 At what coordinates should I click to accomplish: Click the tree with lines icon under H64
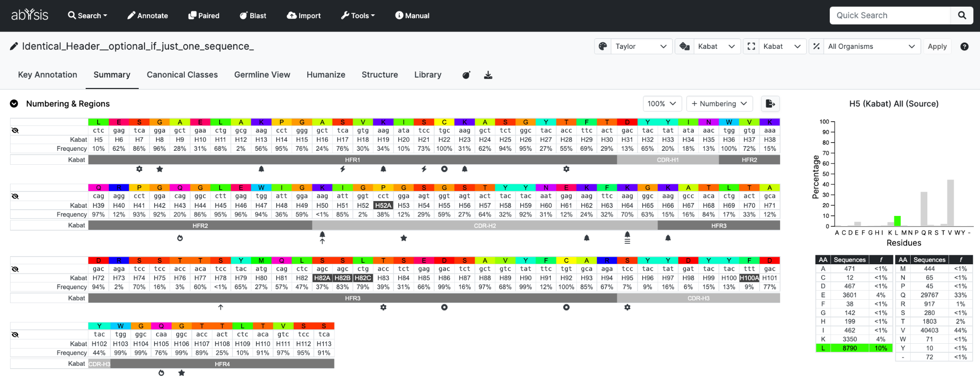click(627, 237)
